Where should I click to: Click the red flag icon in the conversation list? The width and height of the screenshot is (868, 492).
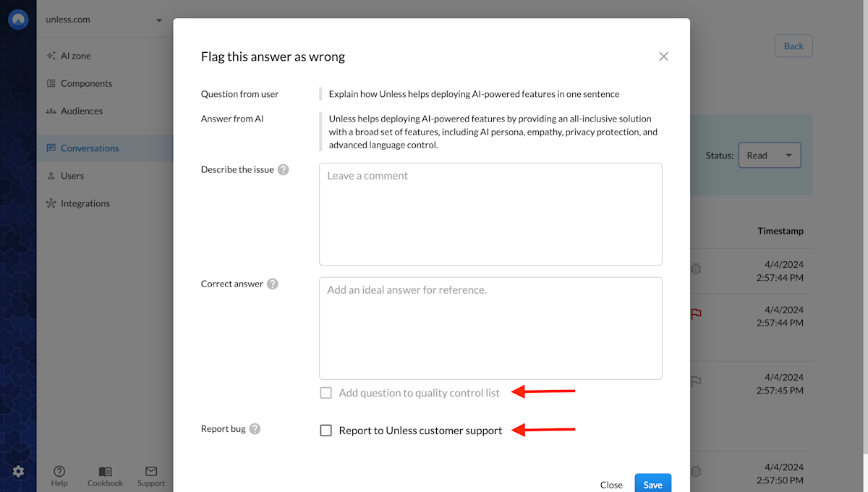coord(695,314)
